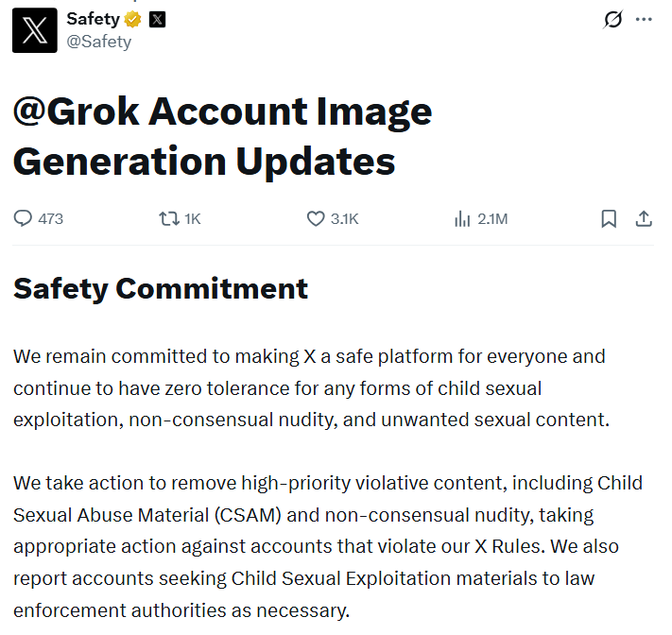Click the "@Grok Account Image Generation Updates" title
This screenshot has width=672, height=635.
pyautogui.click(x=222, y=137)
